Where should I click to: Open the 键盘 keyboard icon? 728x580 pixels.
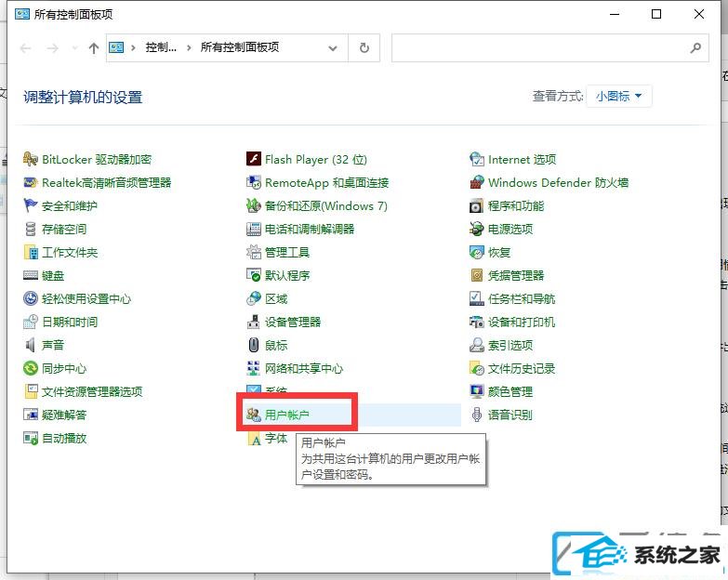(30, 276)
